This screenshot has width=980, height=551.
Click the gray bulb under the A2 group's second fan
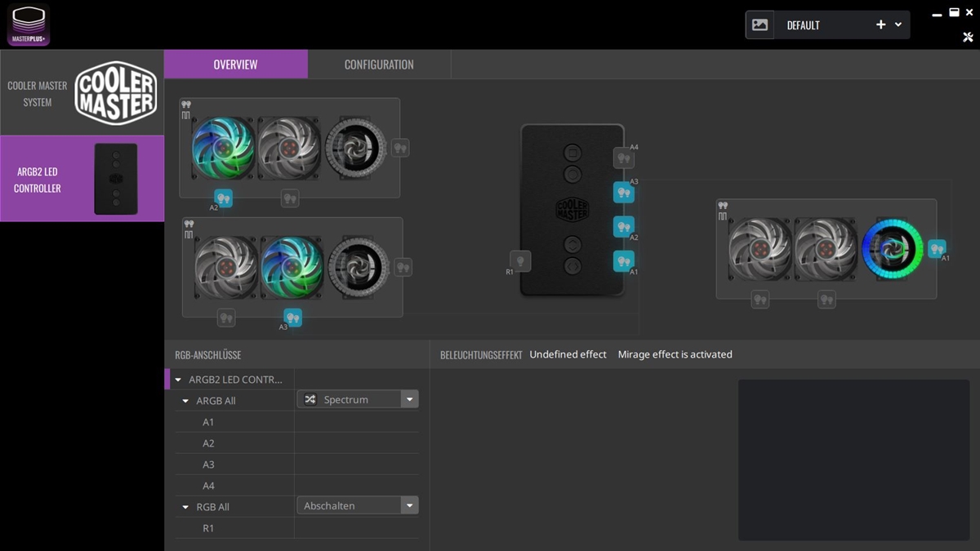click(x=289, y=198)
